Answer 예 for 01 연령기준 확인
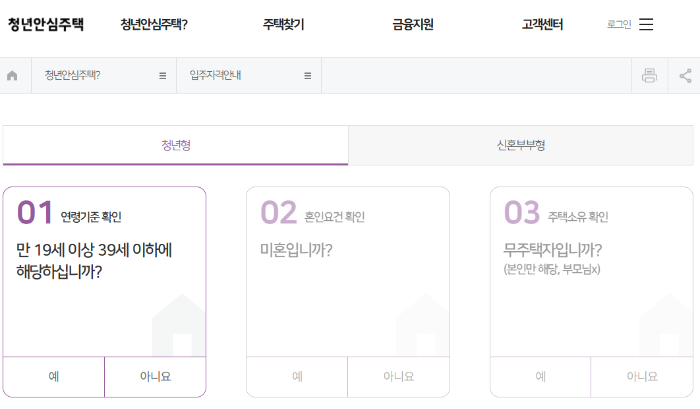This screenshot has width=700, height=409. point(54,376)
